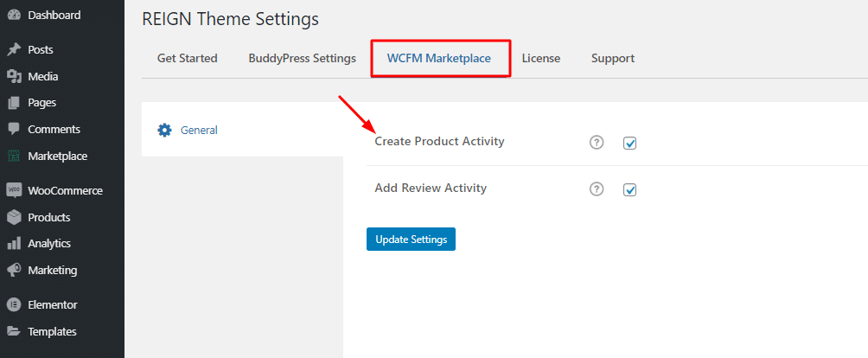Click the Dashboard gauge icon
The height and width of the screenshot is (358, 868).
point(14,16)
